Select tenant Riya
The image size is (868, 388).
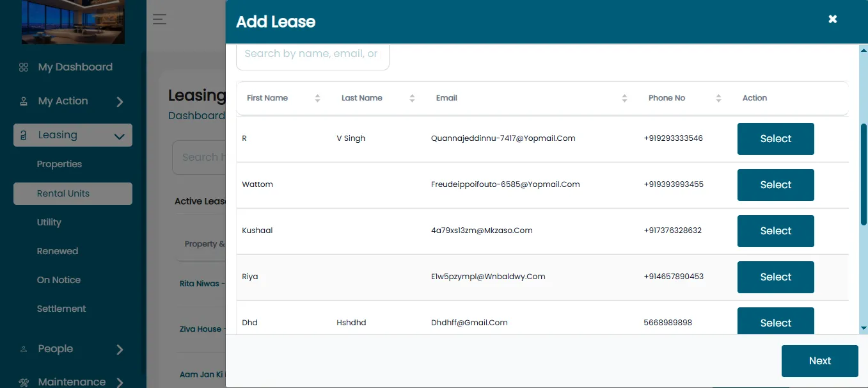[x=776, y=277]
